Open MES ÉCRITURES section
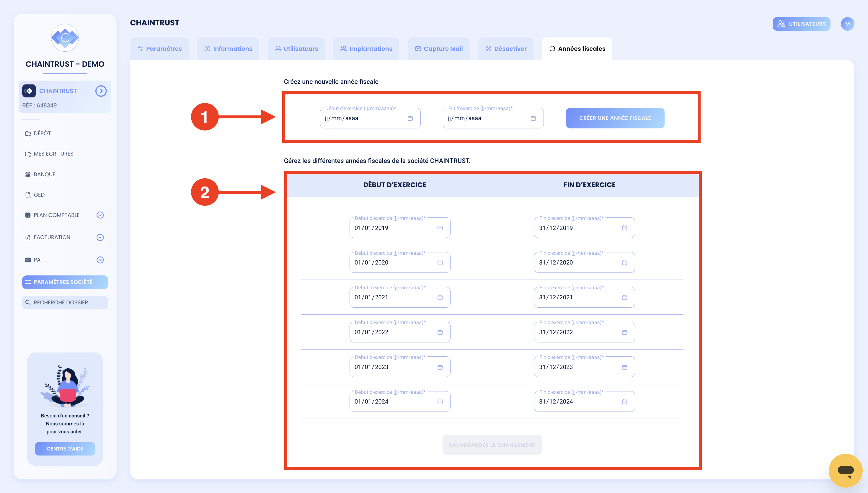Image resolution: width=868 pixels, height=493 pixels. coord(49,154)
